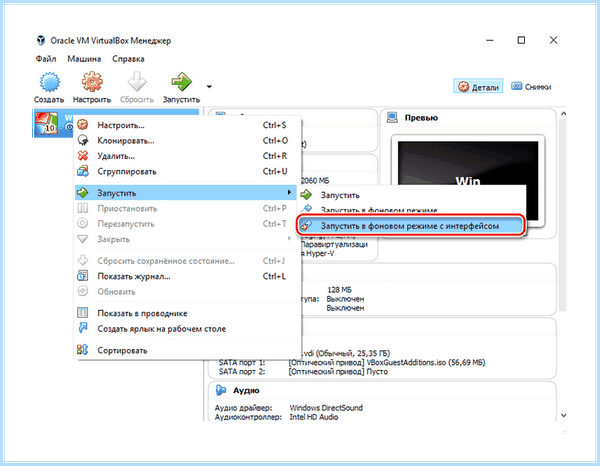This screenshot has height=466, width=600.
Task: Expand the Запустить submenu entry
Action: click(x=186, y=193)
